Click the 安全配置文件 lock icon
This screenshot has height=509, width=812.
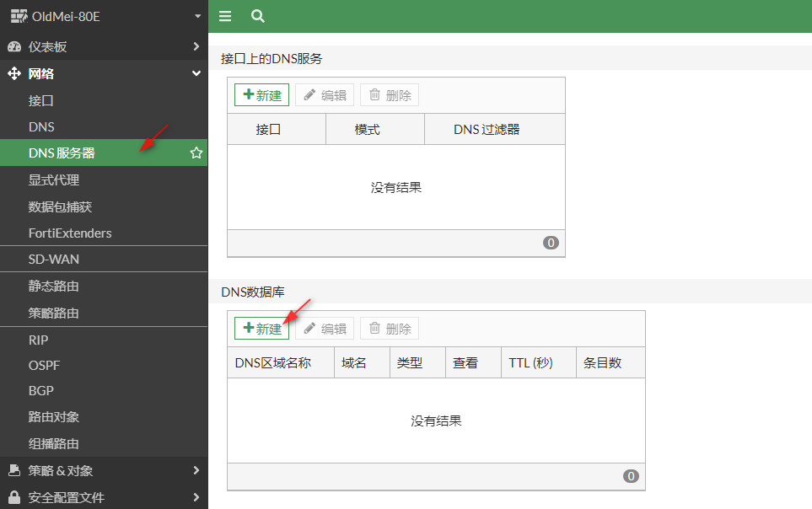point(14,497)
